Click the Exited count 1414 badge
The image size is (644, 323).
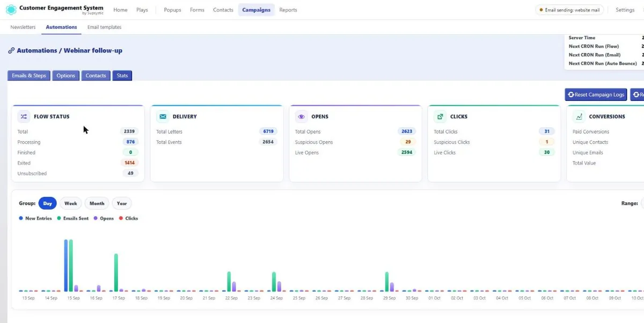129,163
